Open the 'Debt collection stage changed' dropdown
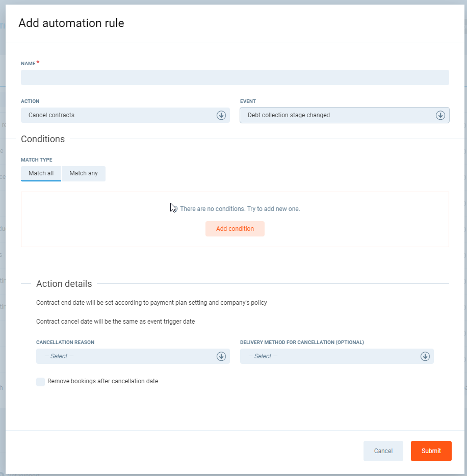Image resolution: width=467 pixels, height=476 pixels. (336, 115)
